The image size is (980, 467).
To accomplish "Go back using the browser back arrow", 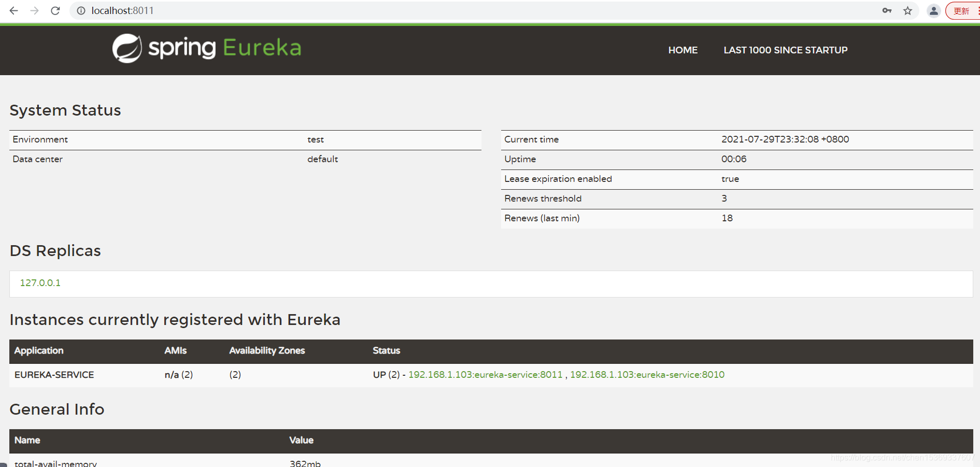I will [14, 10].
